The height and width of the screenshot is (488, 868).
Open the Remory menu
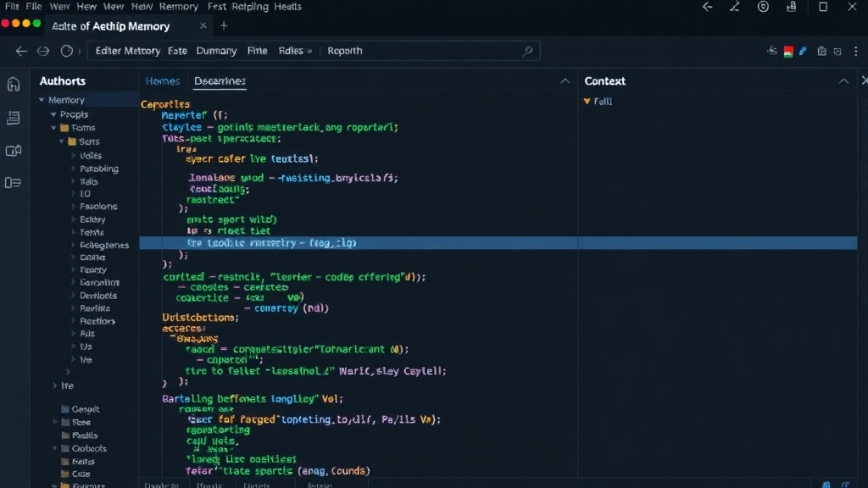178,7
